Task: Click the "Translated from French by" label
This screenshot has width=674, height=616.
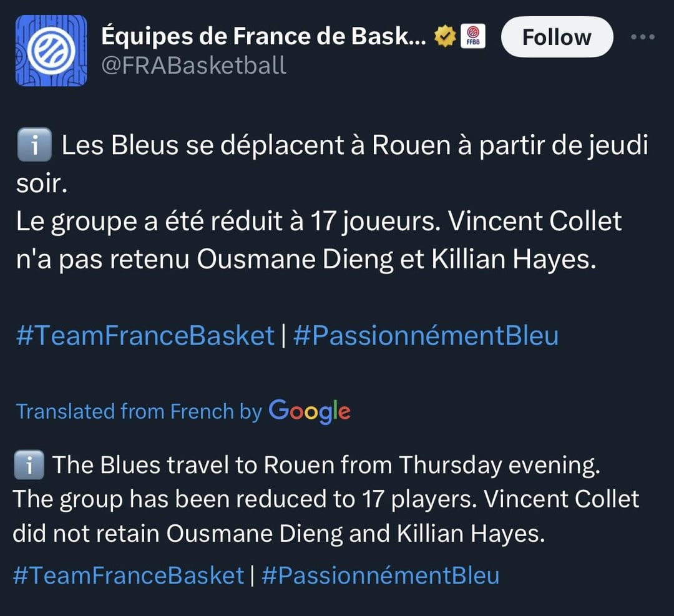Action: click(x=139, y=411)
